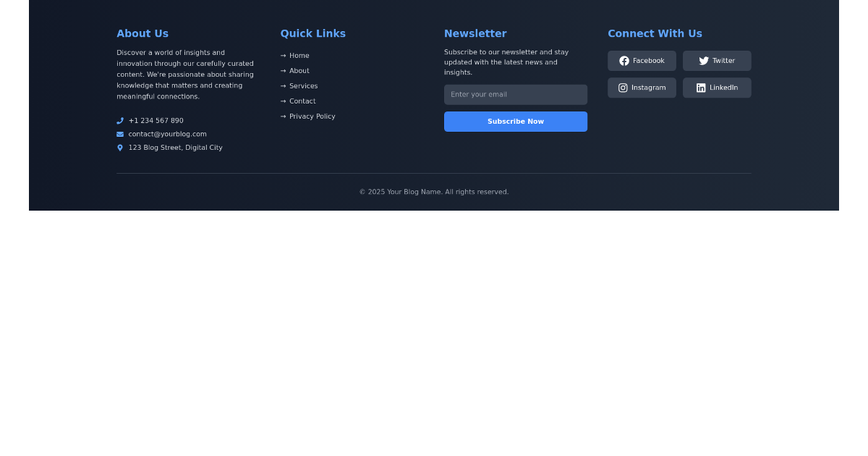Select the Twitter bird icon
868x456 pixels.
pyautogui.click(x=703, y=61)
